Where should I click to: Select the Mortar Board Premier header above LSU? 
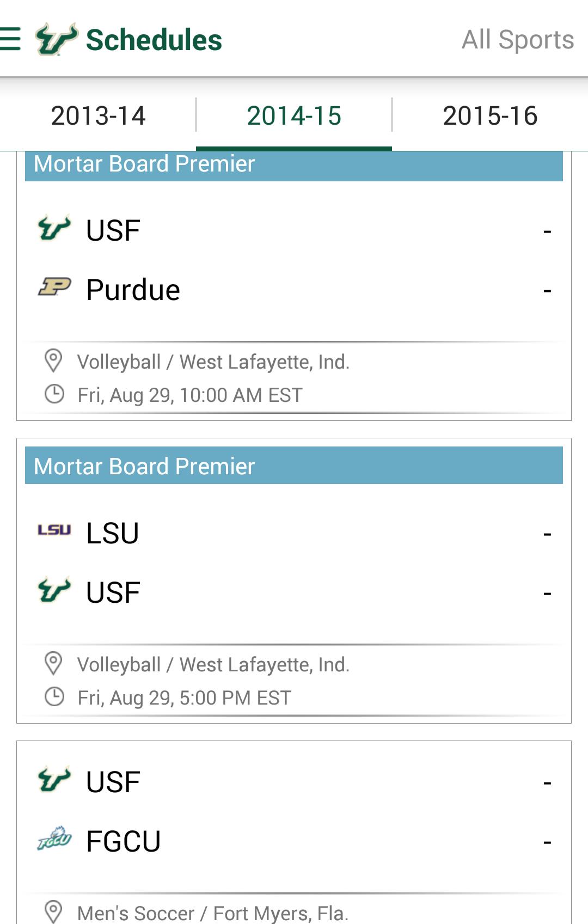pos(294,466)
